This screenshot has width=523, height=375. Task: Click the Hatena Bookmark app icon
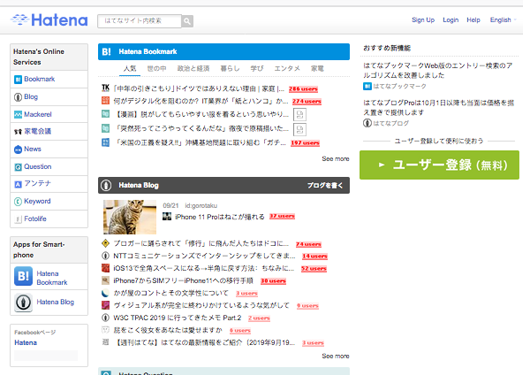pos(23,276)
